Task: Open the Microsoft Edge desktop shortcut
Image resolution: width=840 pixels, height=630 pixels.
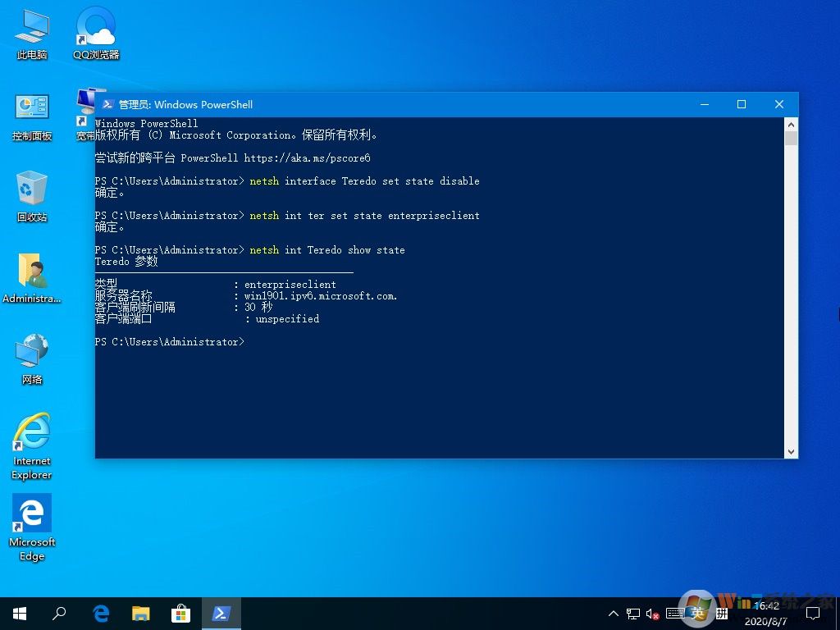Action: click(x=32, y=525)
